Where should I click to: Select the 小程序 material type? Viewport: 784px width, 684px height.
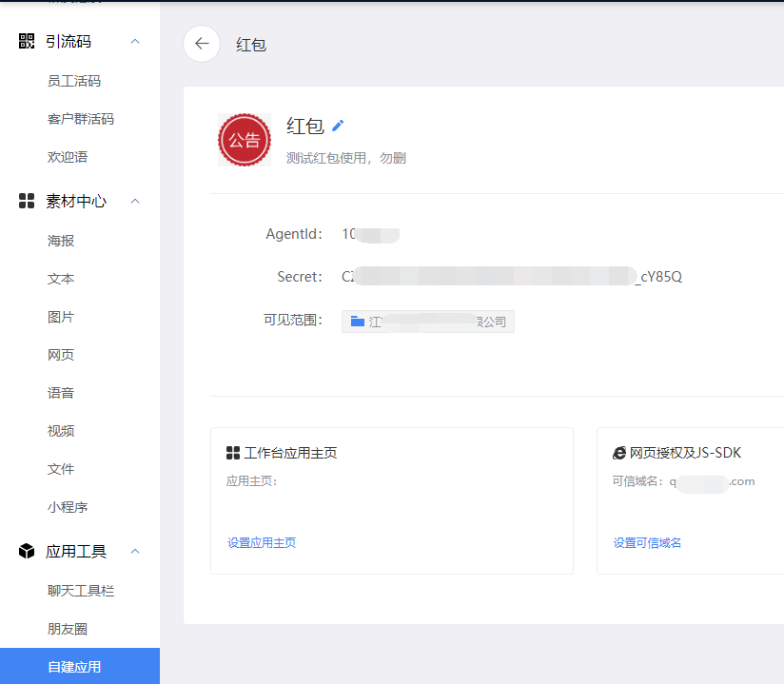pos(68,507)
